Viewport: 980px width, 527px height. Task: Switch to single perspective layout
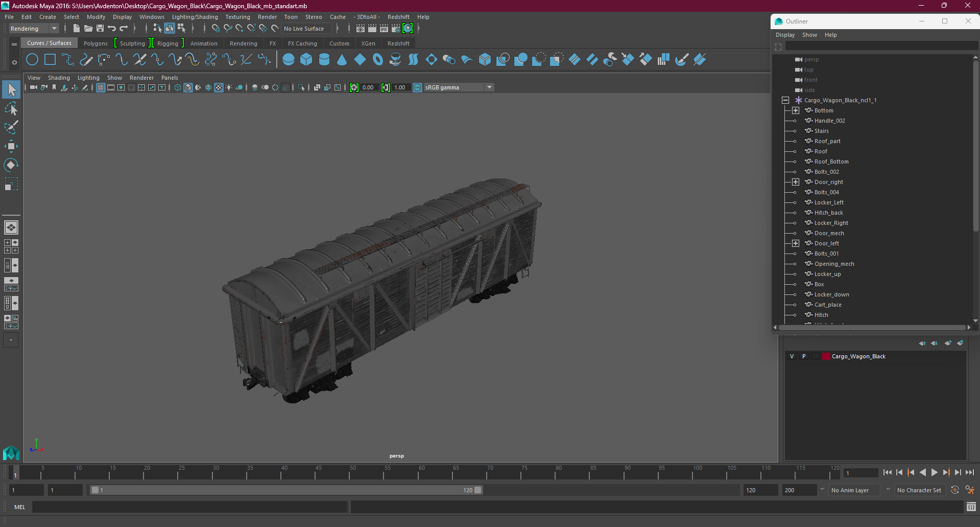pos(11,227)
